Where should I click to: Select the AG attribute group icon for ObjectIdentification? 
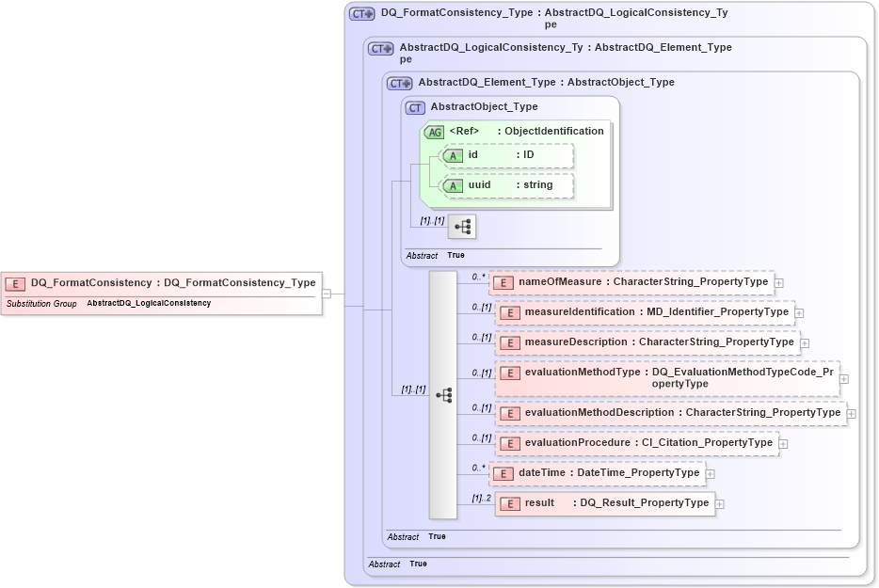[435, 132]
